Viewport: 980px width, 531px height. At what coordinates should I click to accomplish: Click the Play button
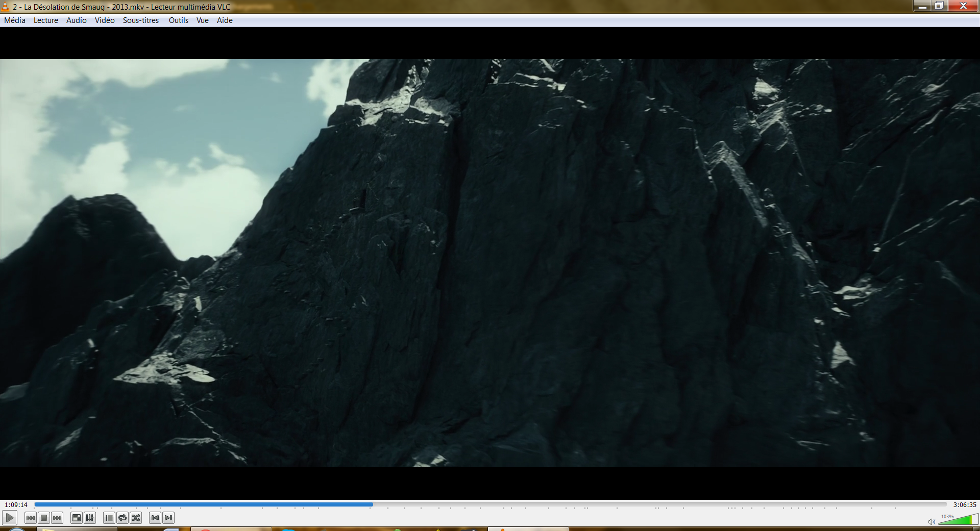tap(10, 518)
